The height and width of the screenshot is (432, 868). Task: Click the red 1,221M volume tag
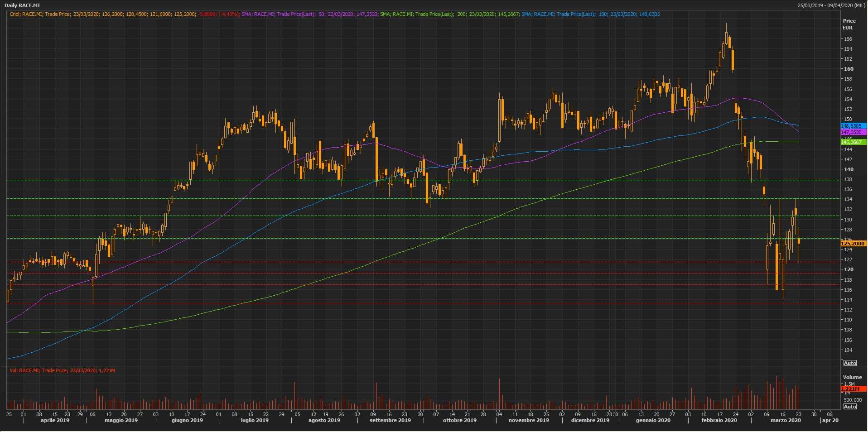coord(851,389)
